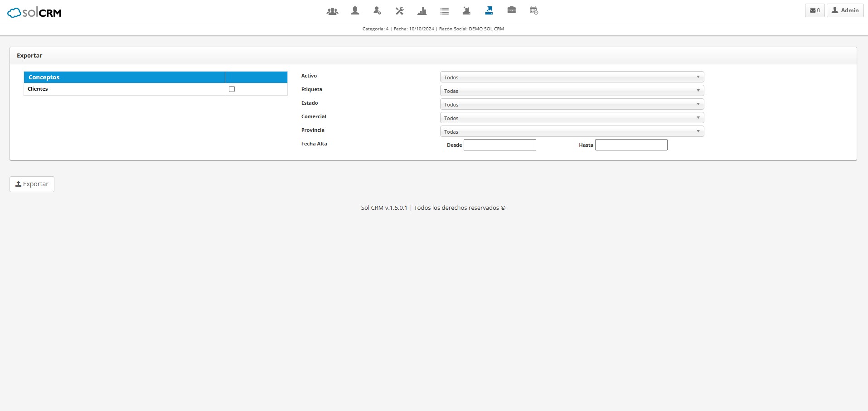Click the Exportar button
The image size is (868, 411).
click(x=32, y=184)
